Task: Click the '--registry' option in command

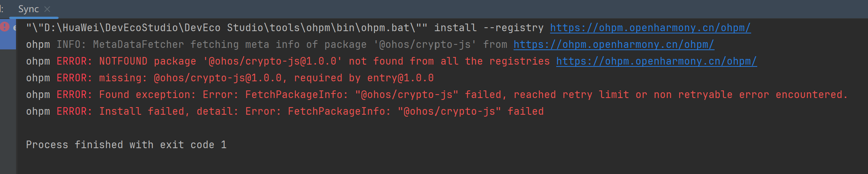Action: pyautogui.click(x=513, y=28)
